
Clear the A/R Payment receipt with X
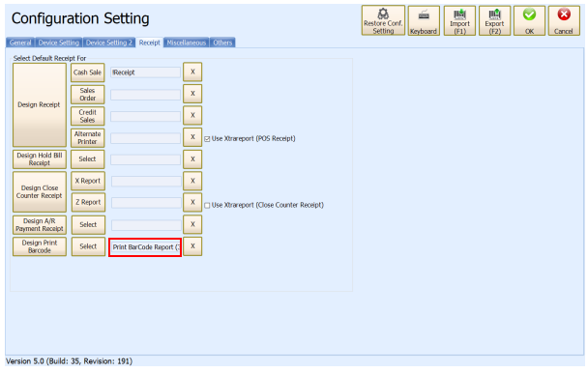[192, 224]
